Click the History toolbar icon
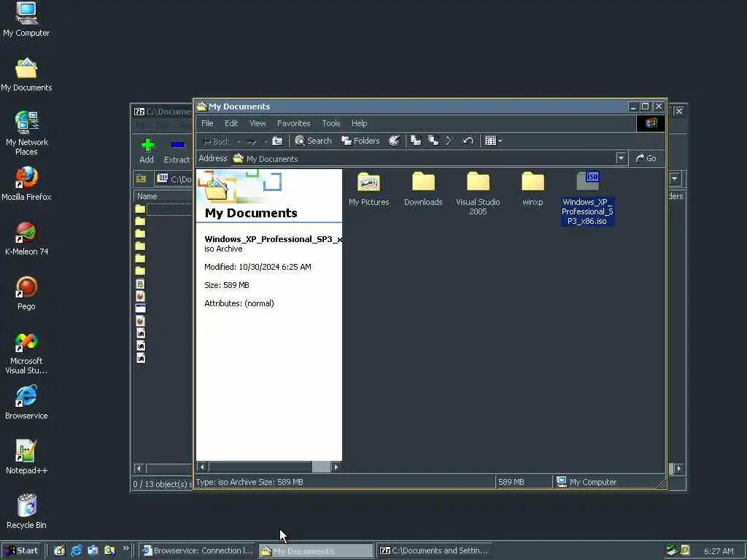 coord(395,141)
